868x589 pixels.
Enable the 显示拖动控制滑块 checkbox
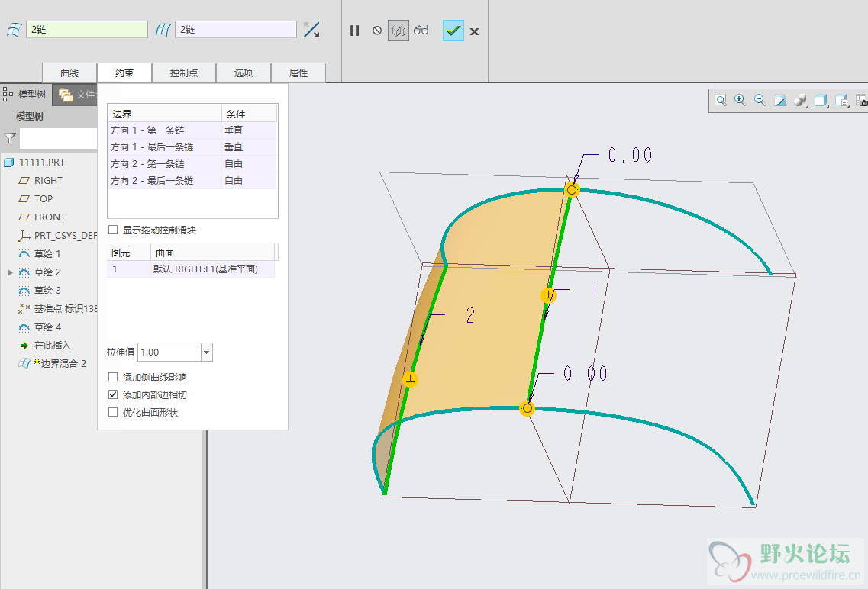coord(113,230)
